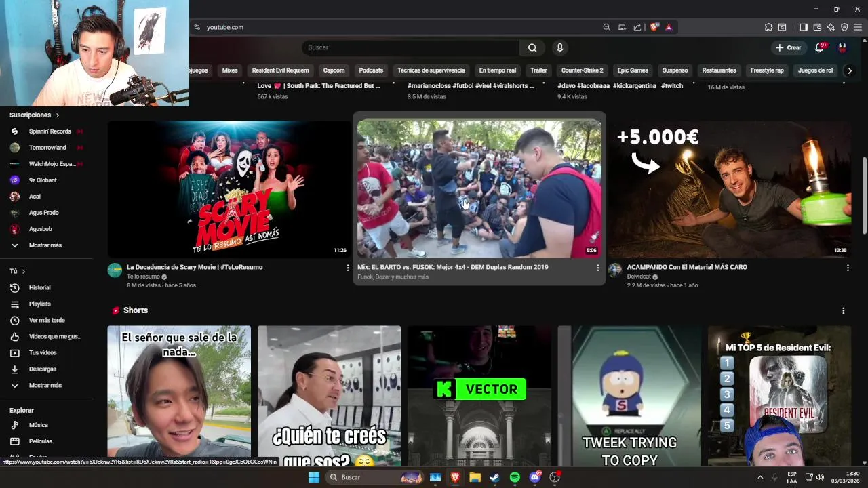
Task: Show hidden system tray icons
Action: pos(760,477)
